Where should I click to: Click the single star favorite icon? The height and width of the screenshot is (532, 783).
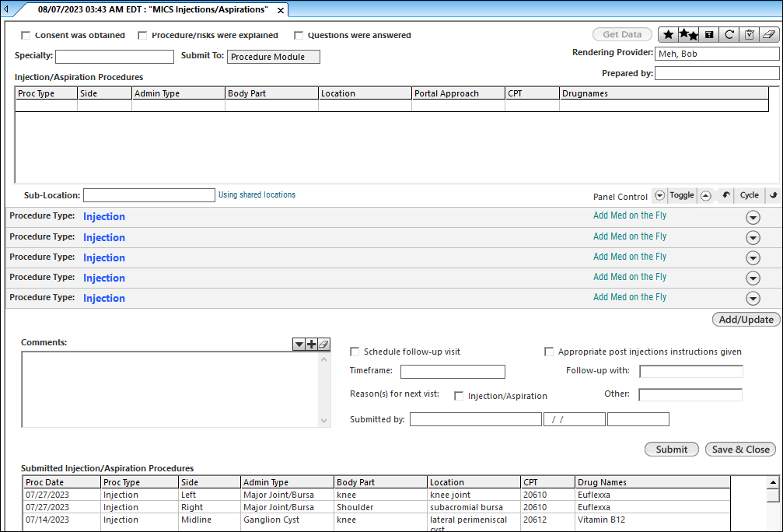(668, 34)
